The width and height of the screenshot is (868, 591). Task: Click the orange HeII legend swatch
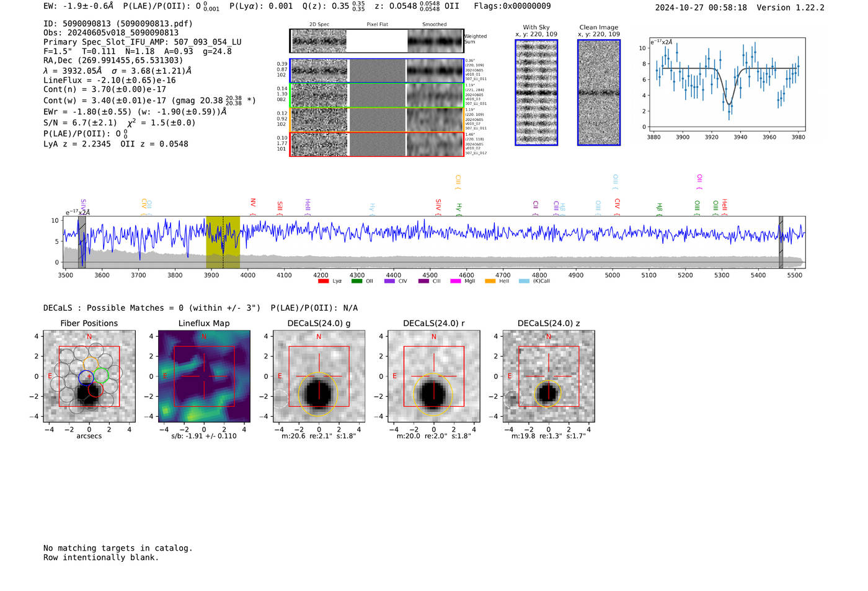click(x=490, y=281)
